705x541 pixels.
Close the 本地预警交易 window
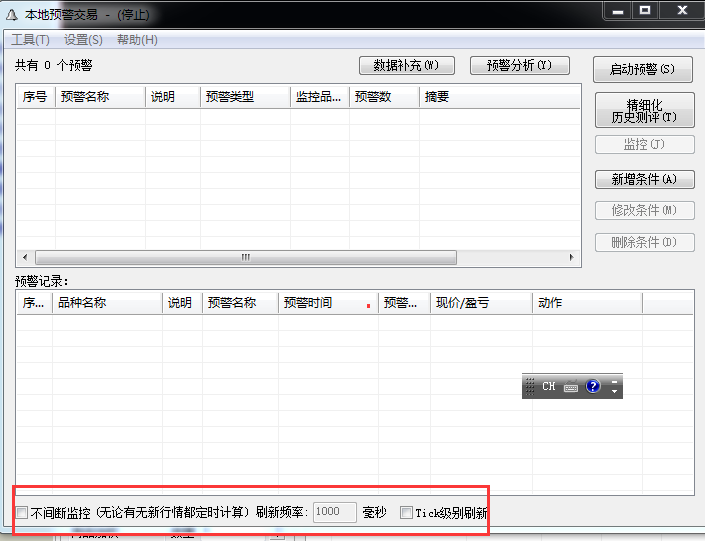(683, 11)
